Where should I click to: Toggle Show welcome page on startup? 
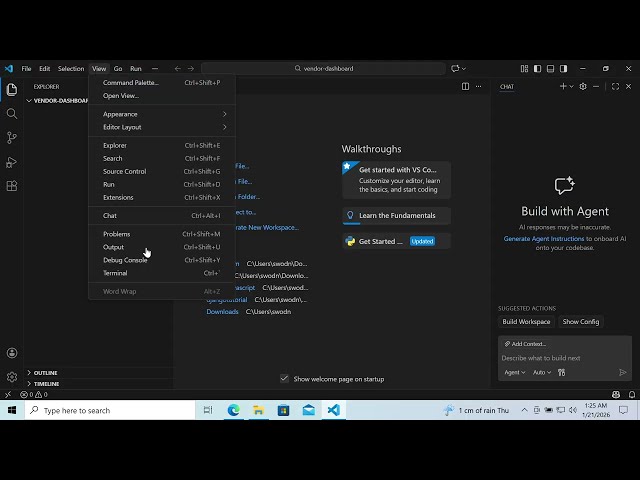click(x=284, y=379)
